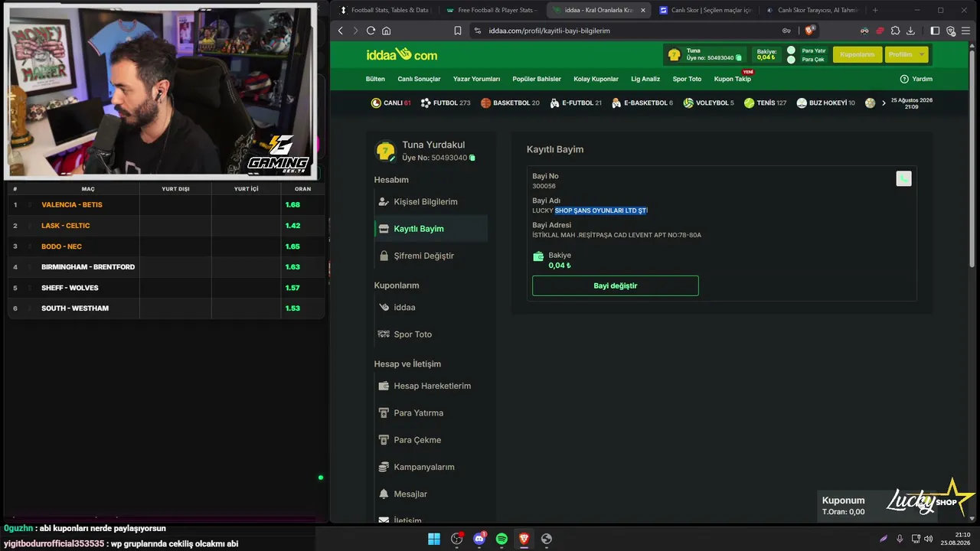
Task: Select the BUZ HOKEYİ sport category
Action: (x=825, y=103)
